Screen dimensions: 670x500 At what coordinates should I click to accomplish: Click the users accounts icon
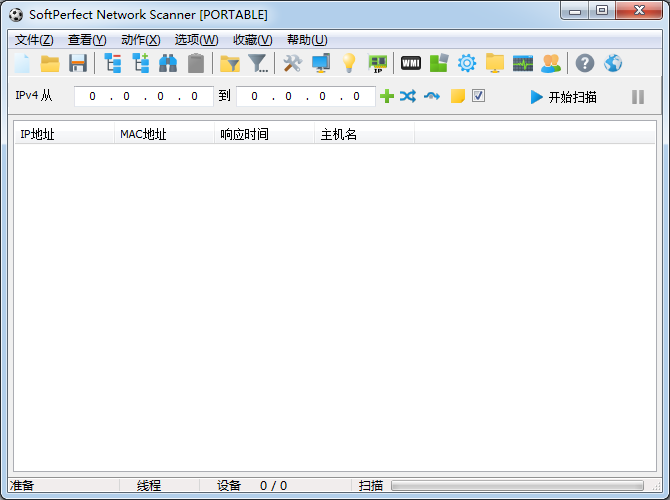551,64
